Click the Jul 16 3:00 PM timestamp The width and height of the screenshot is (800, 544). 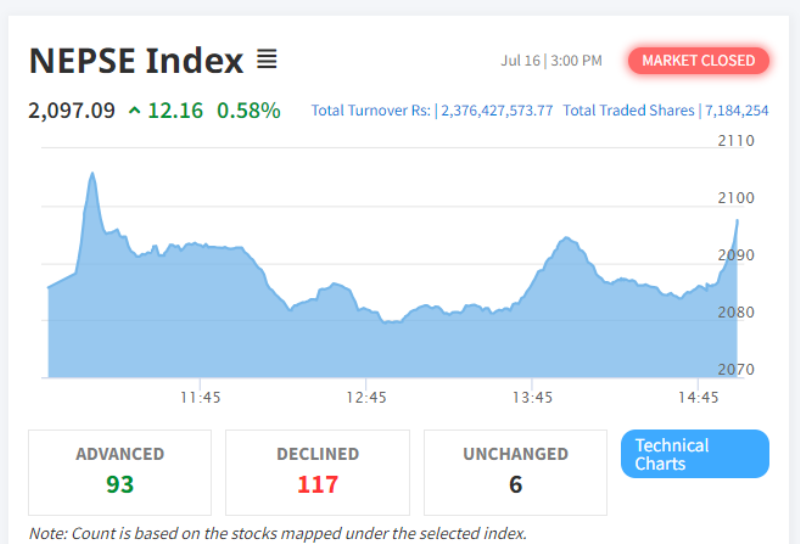[x=551, y=61]
